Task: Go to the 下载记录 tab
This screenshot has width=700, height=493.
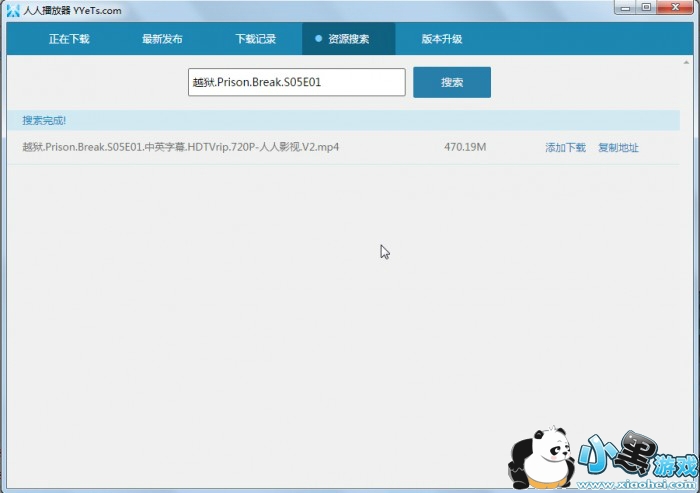Action: pyautogui.click(x=255, y=39)
